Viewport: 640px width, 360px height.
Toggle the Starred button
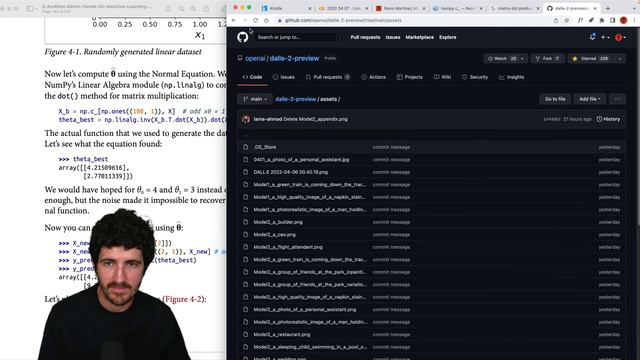coord(591,59)
